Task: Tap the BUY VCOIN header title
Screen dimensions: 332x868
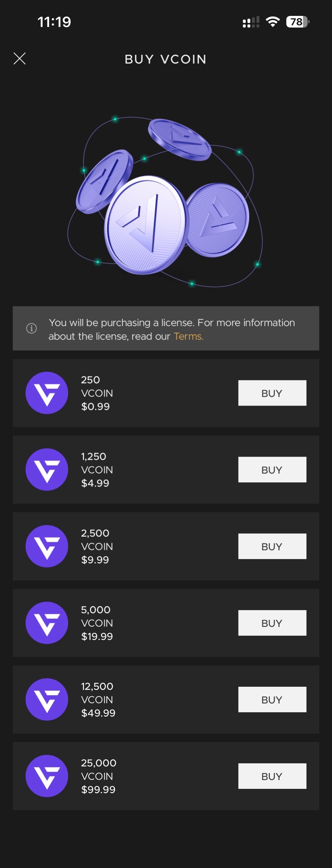Action: coord(165,59)
